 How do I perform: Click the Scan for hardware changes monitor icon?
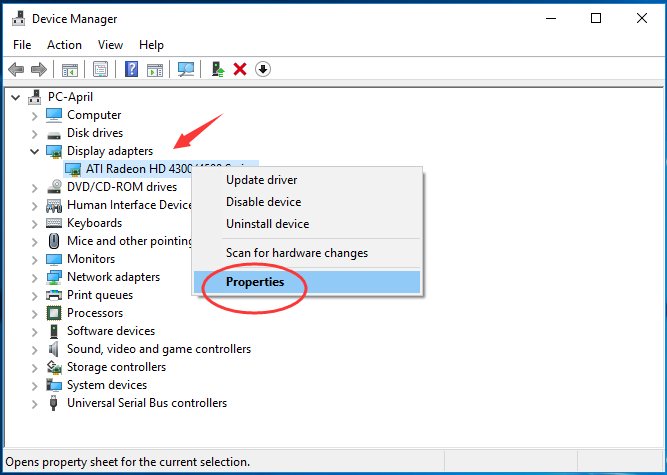[x=186, y=69]
